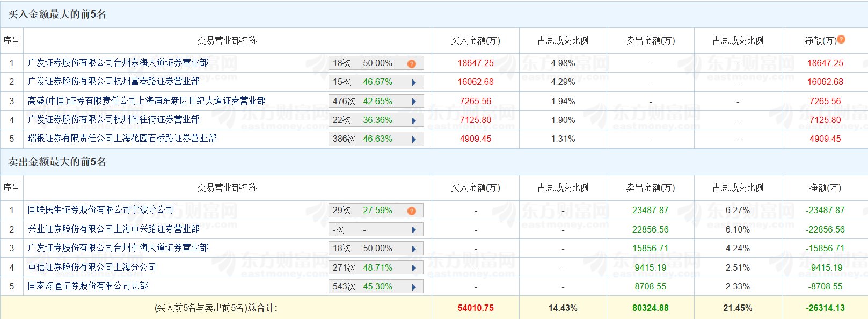Click orange help icon beside 净额(万) header
868x319 pixels.
coord(841,39)
